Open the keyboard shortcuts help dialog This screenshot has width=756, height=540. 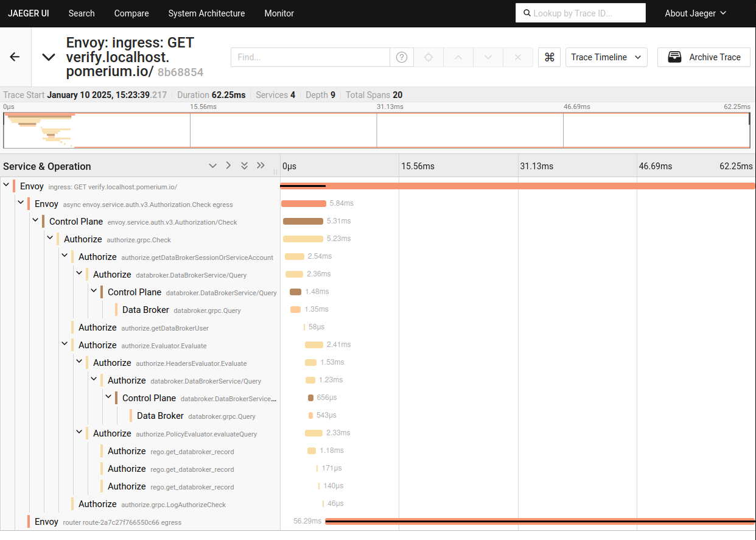549,57
